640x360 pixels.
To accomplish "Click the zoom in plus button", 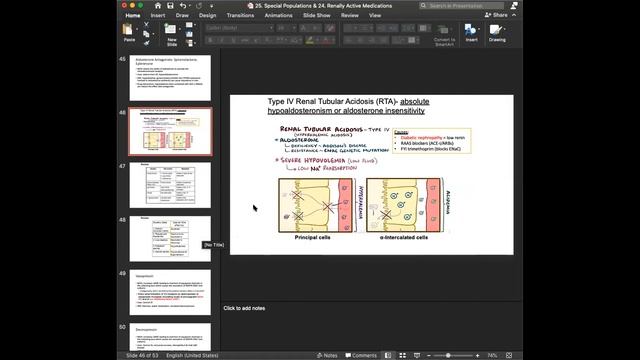I will (478, 356).
